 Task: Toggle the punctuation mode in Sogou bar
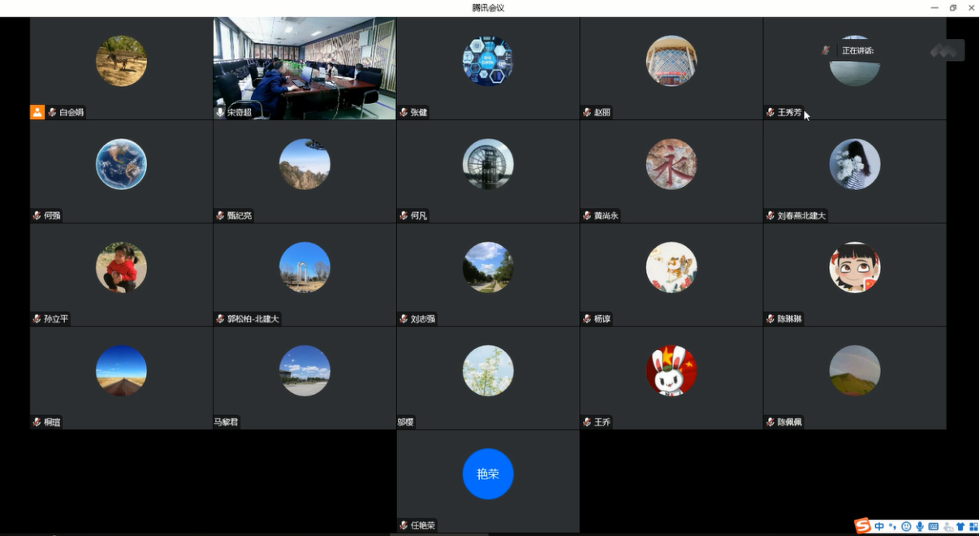click(892, 527)
